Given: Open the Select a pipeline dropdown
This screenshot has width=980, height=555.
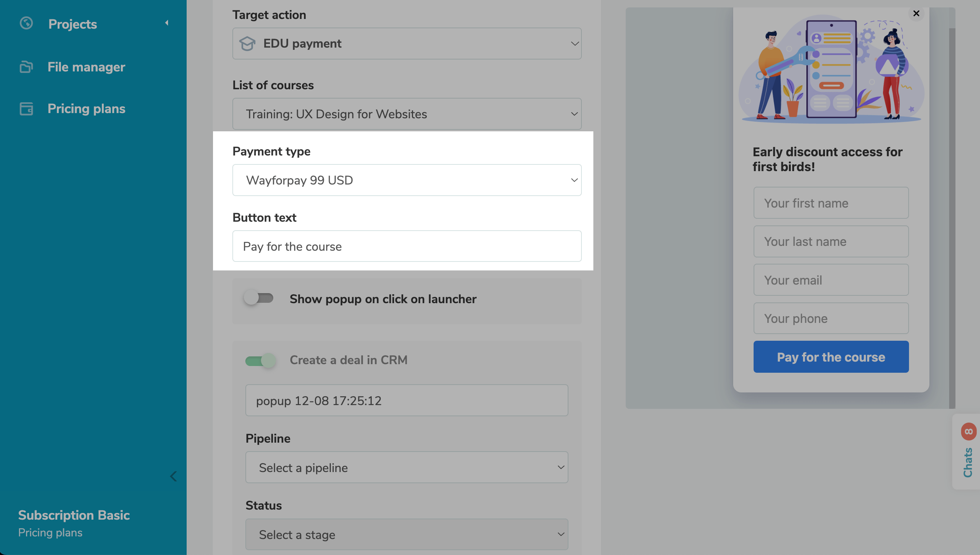Looking at the screenshot, I should tap(406, 468).
